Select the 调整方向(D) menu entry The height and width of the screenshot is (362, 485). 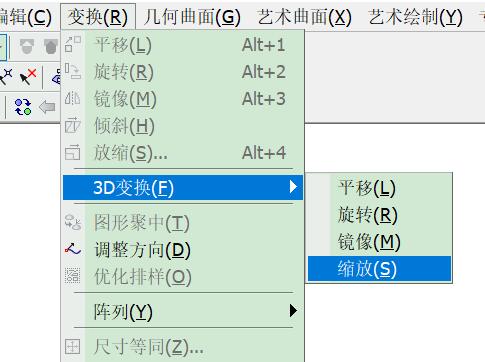[x=183, y=250]
